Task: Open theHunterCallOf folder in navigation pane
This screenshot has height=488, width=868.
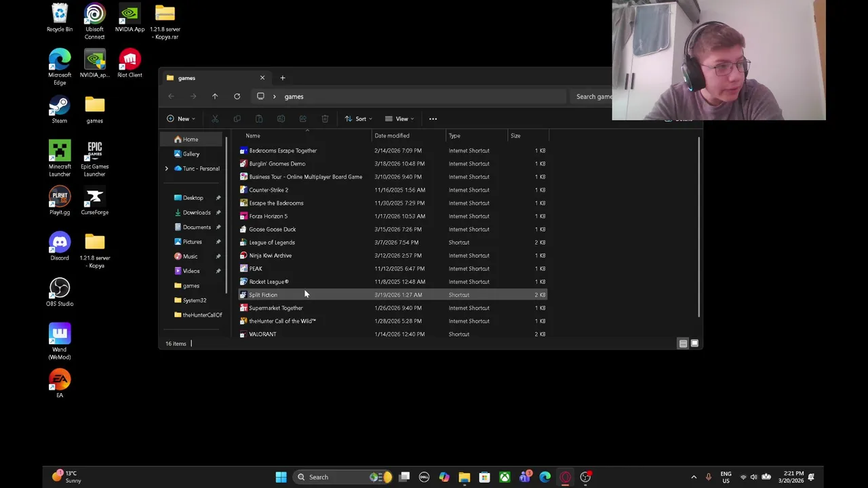Action: point(202,315)
